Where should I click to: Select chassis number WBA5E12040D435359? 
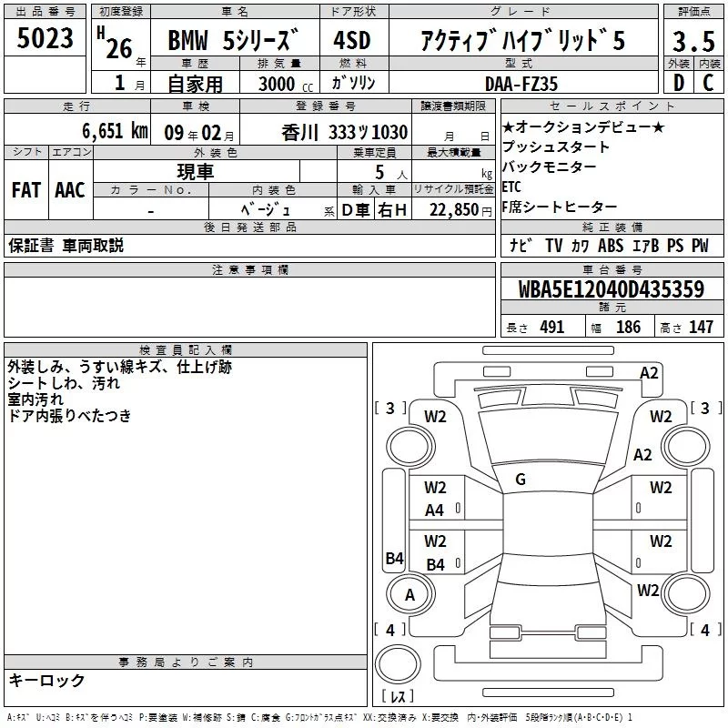click(612, 289)
